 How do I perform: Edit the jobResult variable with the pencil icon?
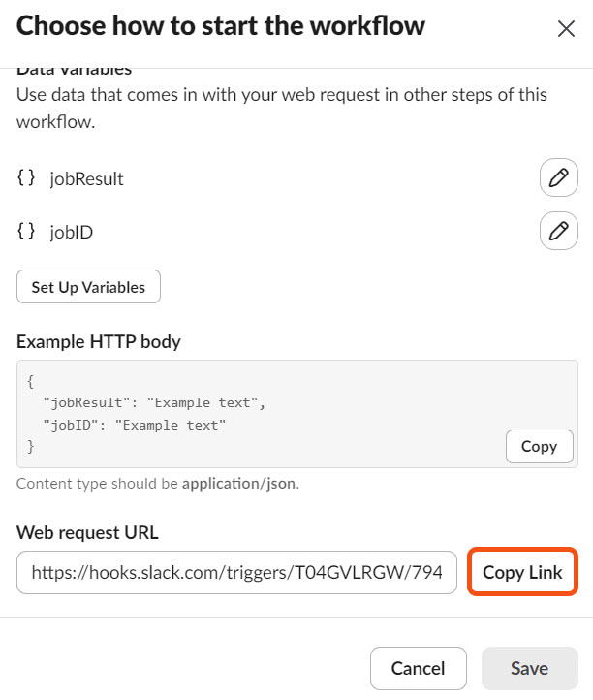click(559, 177)
